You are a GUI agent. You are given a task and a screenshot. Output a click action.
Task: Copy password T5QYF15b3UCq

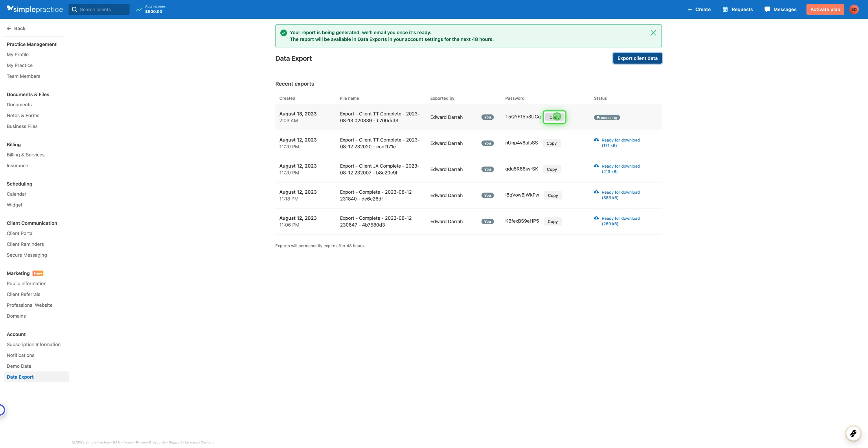(x=554, y=117)
